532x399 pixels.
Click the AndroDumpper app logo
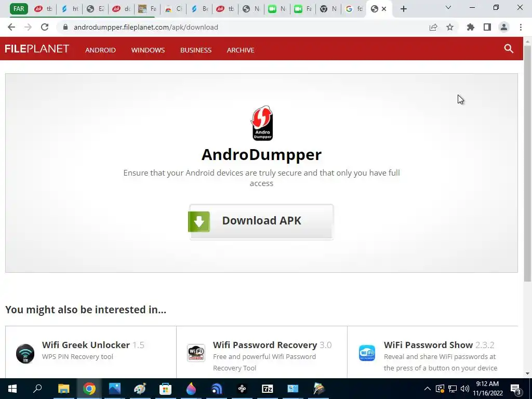pyautogui.click(x=262, y=123)
